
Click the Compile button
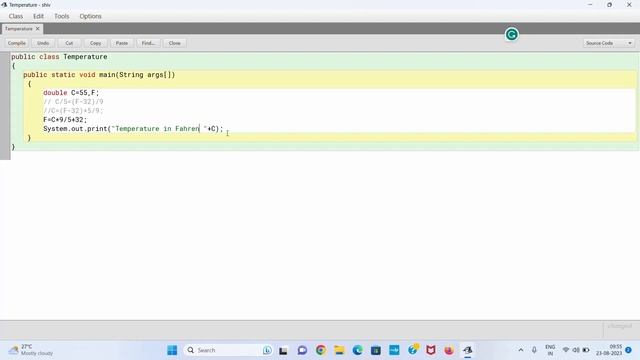[17, 43]
